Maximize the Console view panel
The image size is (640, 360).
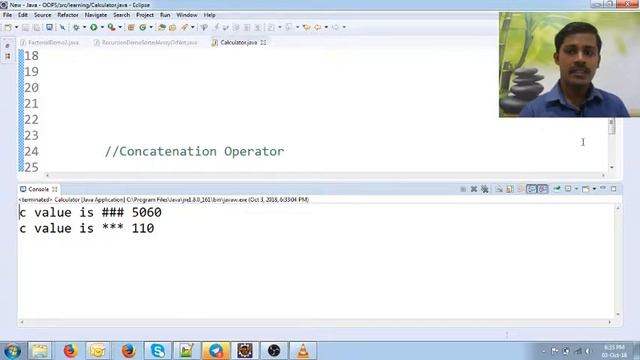point(613,189)
